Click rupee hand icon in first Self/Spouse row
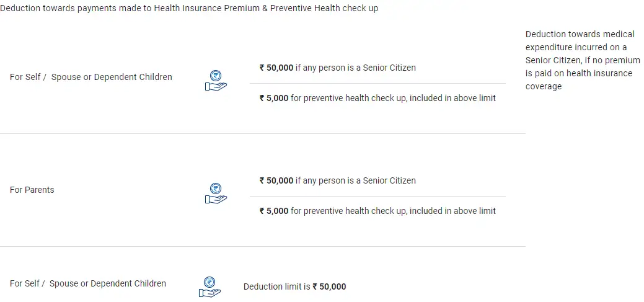The width and height of the screenshot is (644, 302). tap(216, 81)
